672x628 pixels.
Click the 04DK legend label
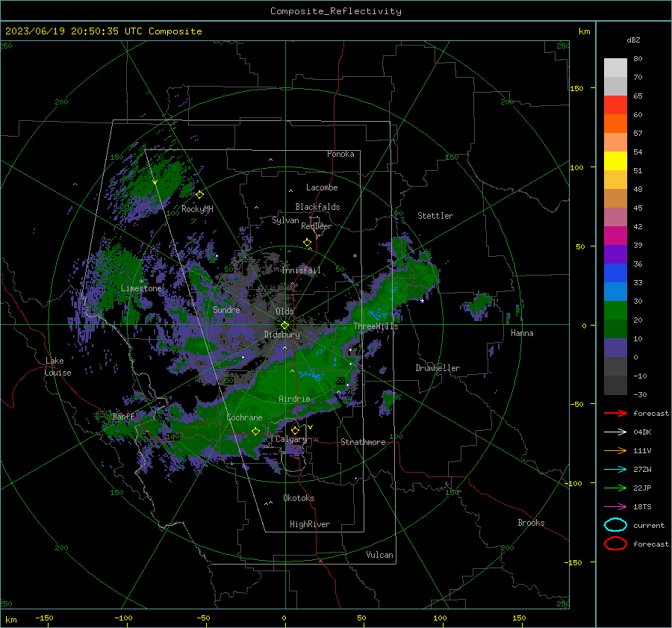click(x=642, y=432)
